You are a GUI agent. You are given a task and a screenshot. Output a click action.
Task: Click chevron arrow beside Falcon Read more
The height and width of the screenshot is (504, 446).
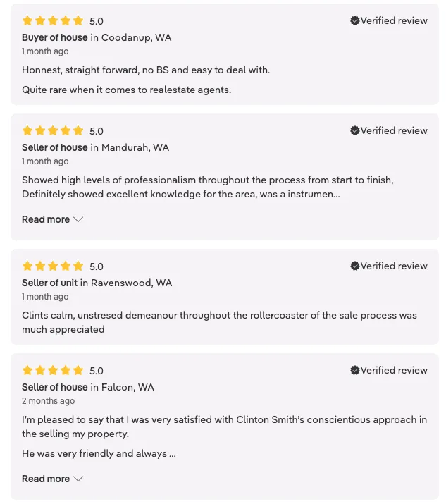pyautogui.click(x=78, y=479)
